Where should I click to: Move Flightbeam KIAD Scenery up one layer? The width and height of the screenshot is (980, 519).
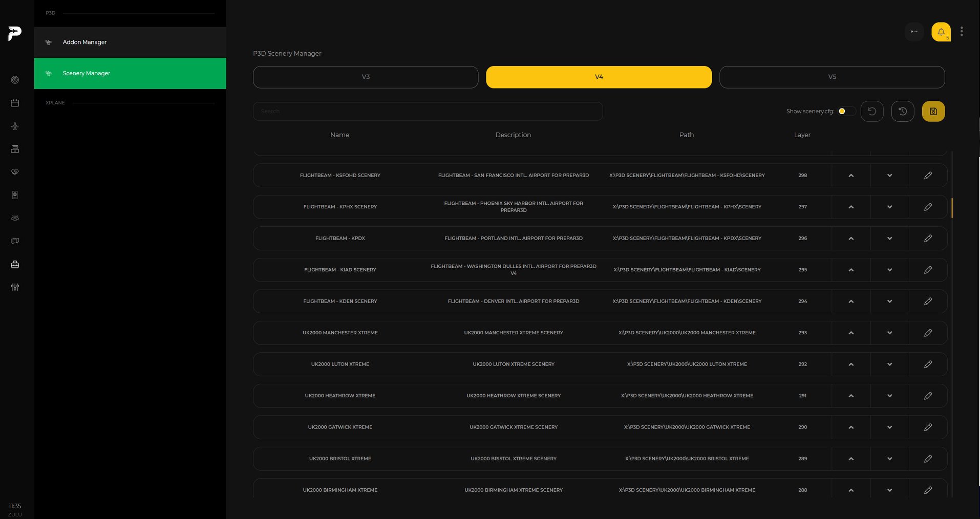[851, 270]
